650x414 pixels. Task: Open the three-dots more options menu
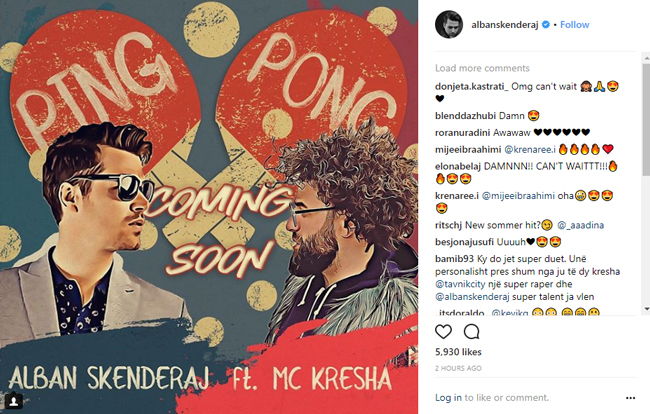coord(630,398)
